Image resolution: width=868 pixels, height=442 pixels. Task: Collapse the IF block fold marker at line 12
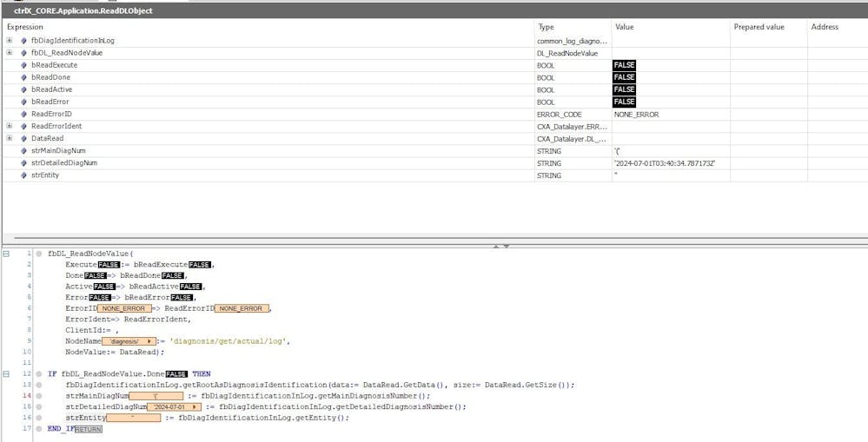click(6, 373)
